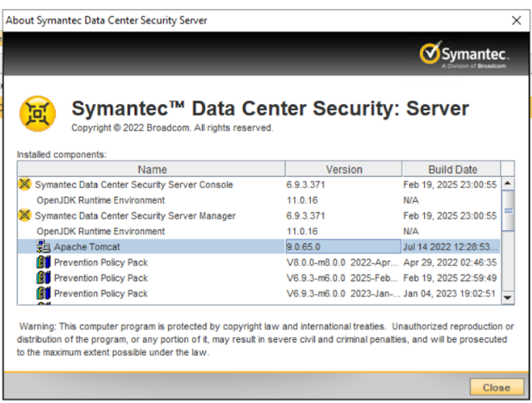Viewport: 532px width, 403px height.
Task: Click the V6.9.3-m6.0.0 2023-Jan version cell
Action: pyautogui.click(x=343, y=294)
